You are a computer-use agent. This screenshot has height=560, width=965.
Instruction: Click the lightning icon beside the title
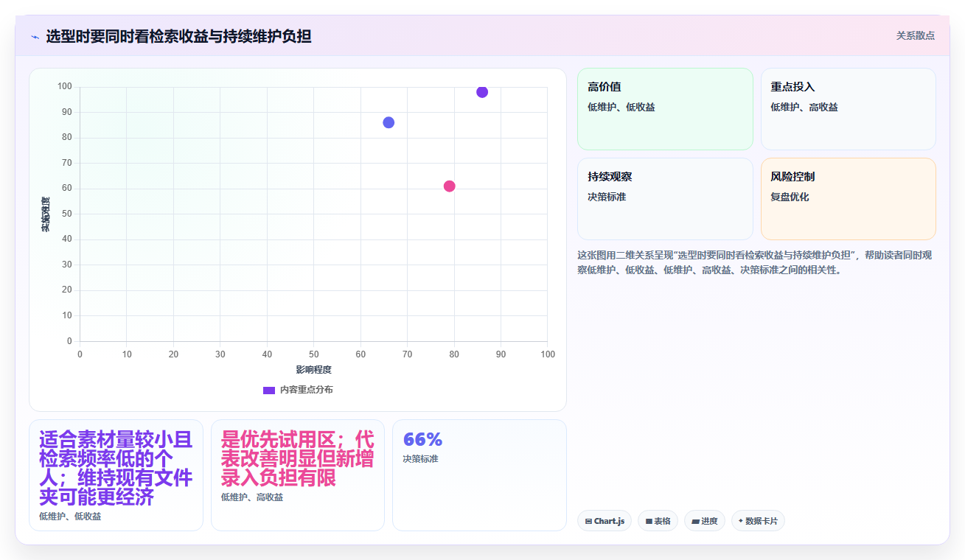click(35, 36)
